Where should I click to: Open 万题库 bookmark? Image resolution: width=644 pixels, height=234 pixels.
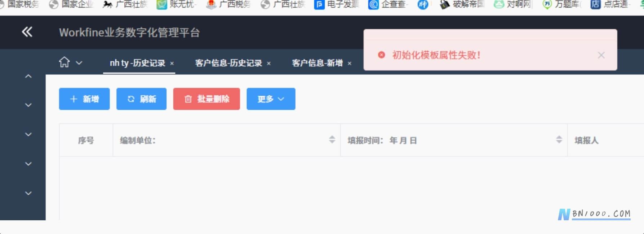(x=562, y=4)
